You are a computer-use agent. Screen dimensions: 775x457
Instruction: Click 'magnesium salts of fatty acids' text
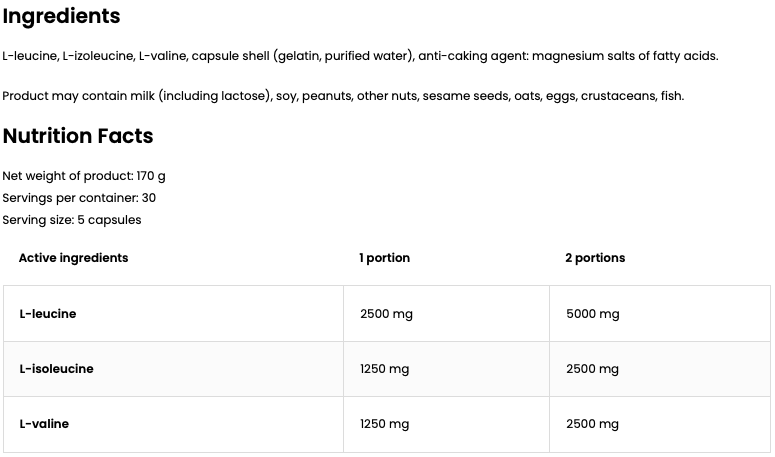pos(625,56)
